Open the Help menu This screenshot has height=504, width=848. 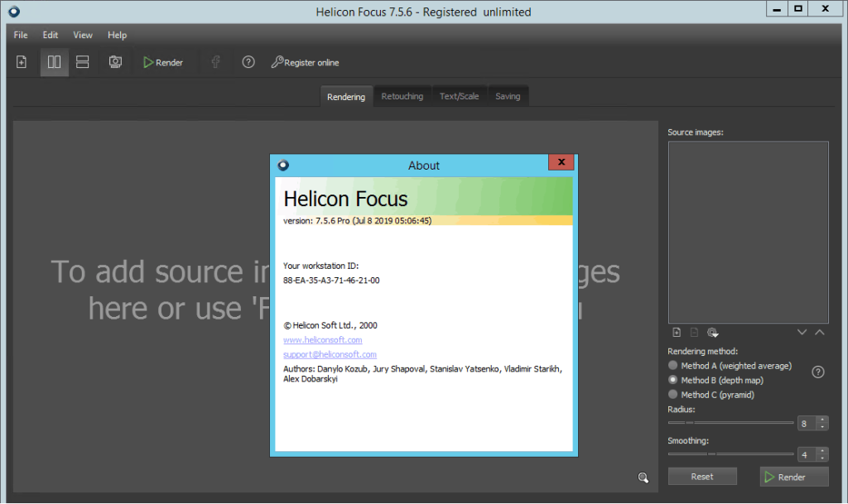tap(117, 35)
